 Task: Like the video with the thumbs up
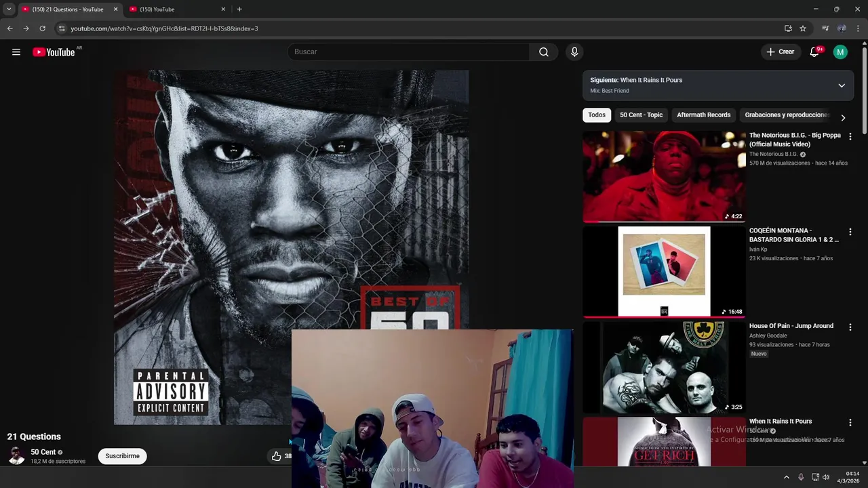[276, 456]
